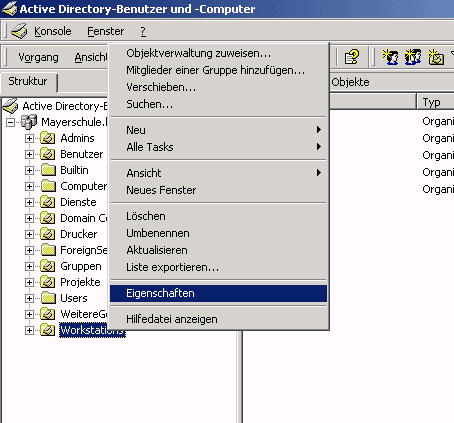Click the Mayerschule domain icon in tree
This screenshot has width=454, height=423.
(29, 122)
